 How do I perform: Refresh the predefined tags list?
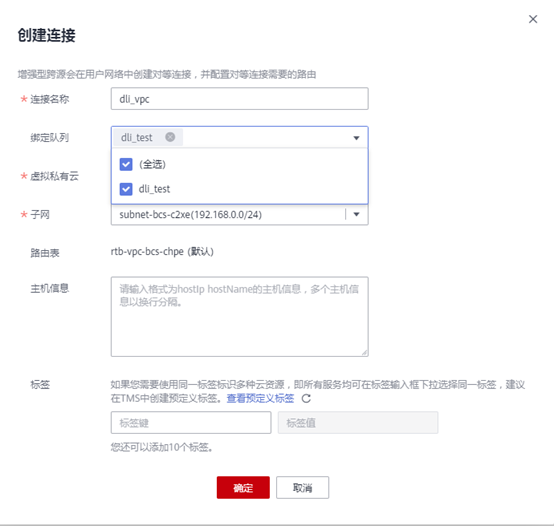pyautogui.click(x=306, y=398)
